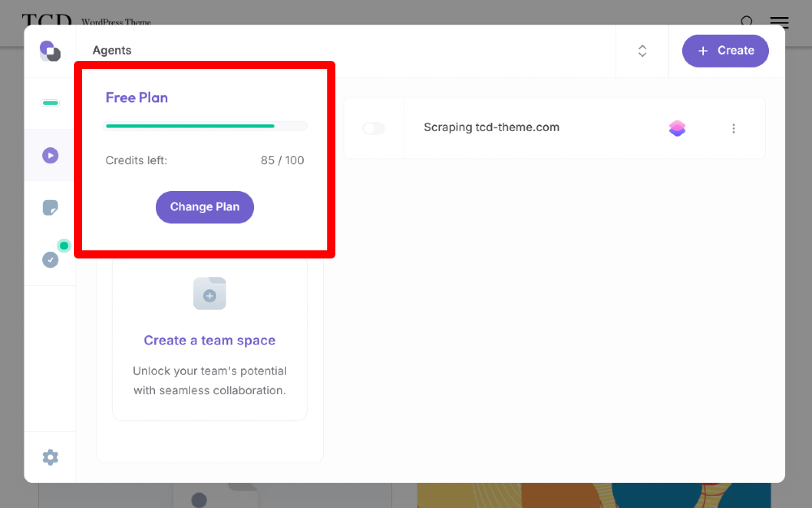Click the Create button
The width and height of the screenshot is (812, 508).
[725, 50]
